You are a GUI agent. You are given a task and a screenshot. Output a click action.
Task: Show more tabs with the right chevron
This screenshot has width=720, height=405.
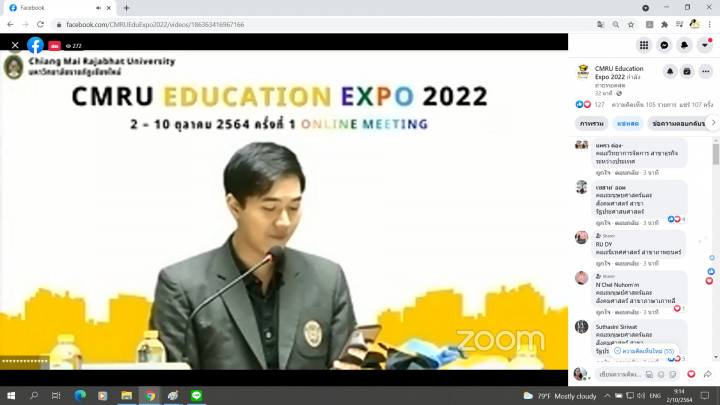713,123
